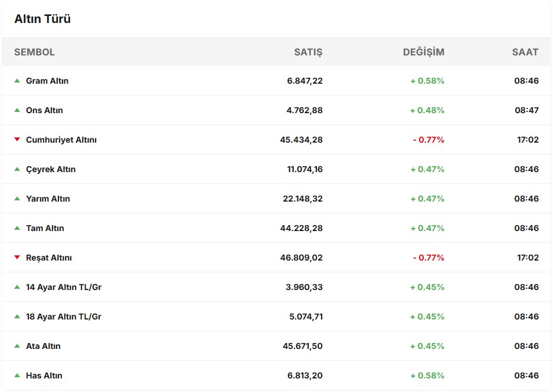Click the green arrow beside Has Altın

pos(17,375)
